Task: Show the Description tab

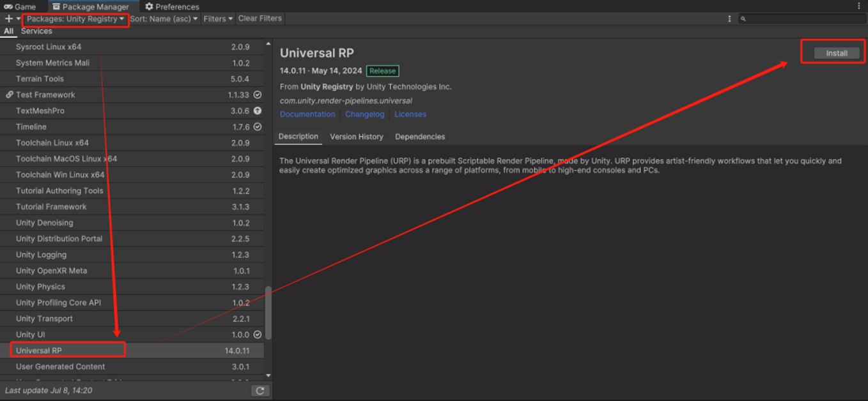Action: [x=298, y=137]
